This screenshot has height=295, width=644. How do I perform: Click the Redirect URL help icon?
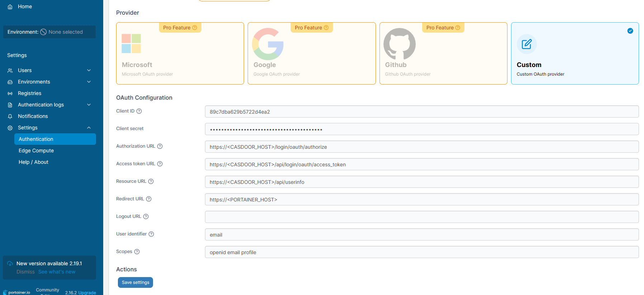[149, 199]
